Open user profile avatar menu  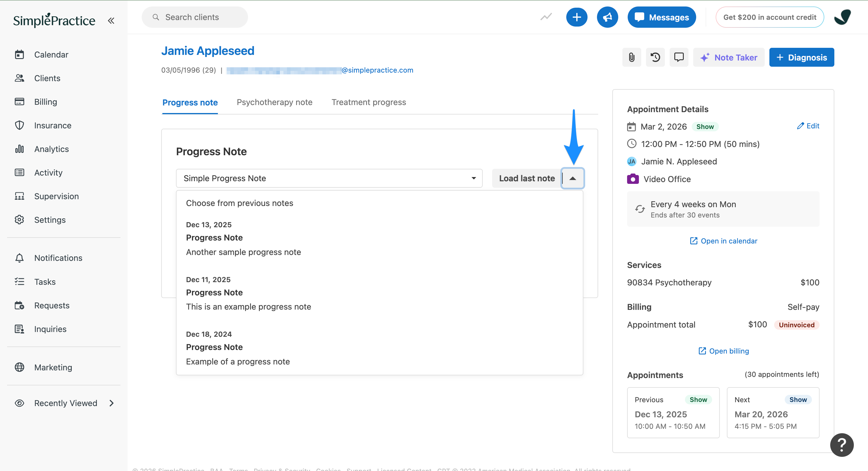point(842,17)
